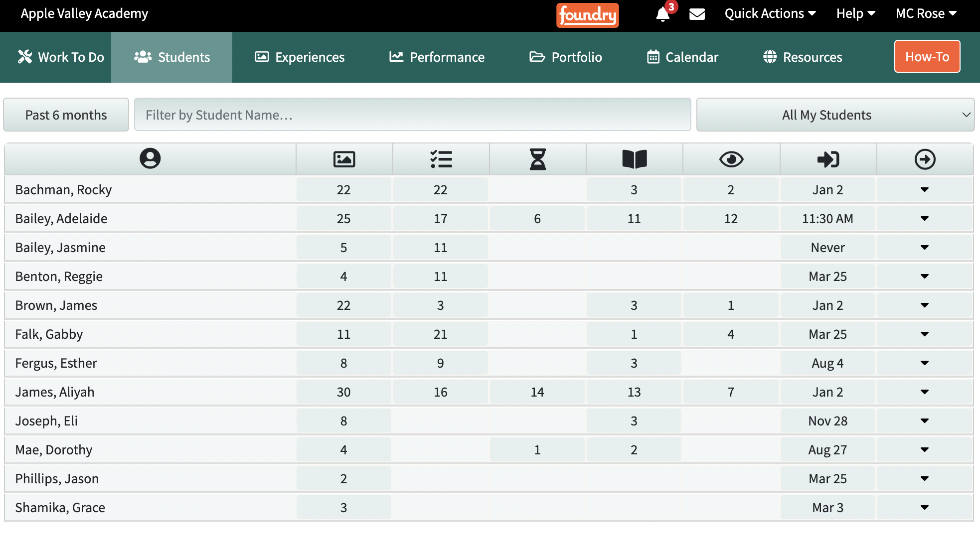
Task: Open the Portfolio tab
Action: (x=566, y=57)
